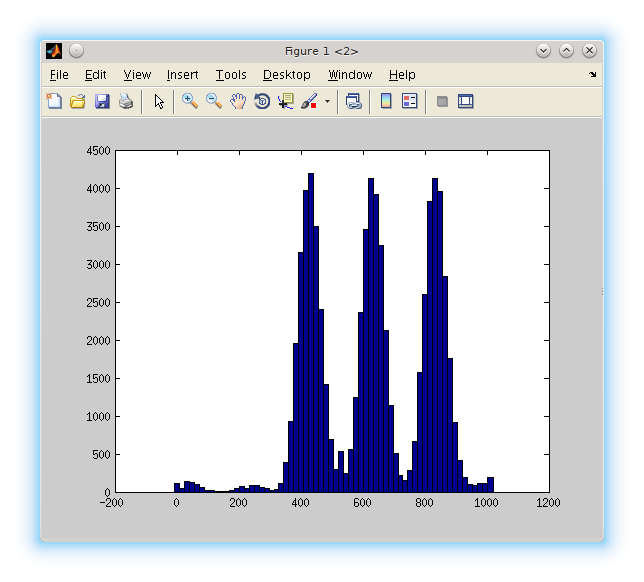Click the Link Plot icon
This screenshot has width=644, height=582.
353,101
